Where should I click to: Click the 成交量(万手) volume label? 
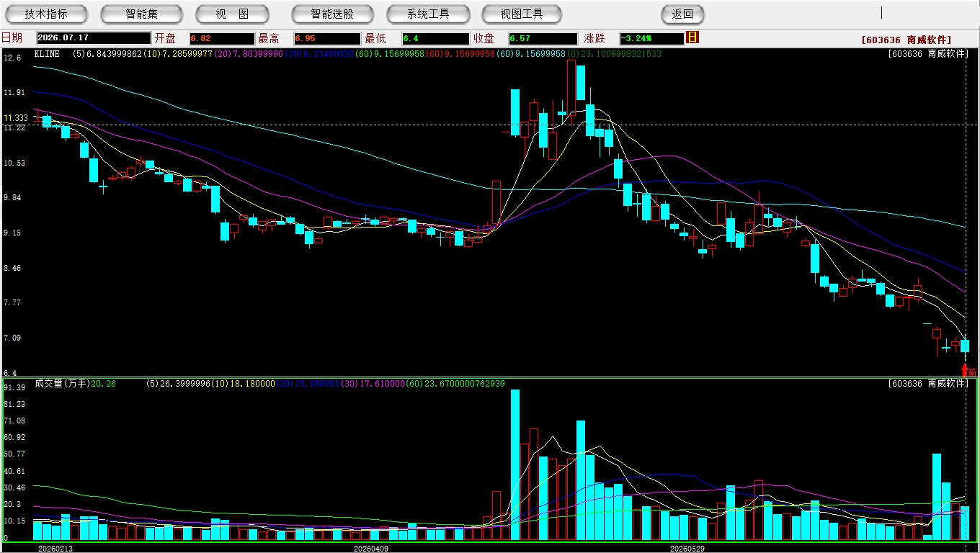tap(62, 384)
